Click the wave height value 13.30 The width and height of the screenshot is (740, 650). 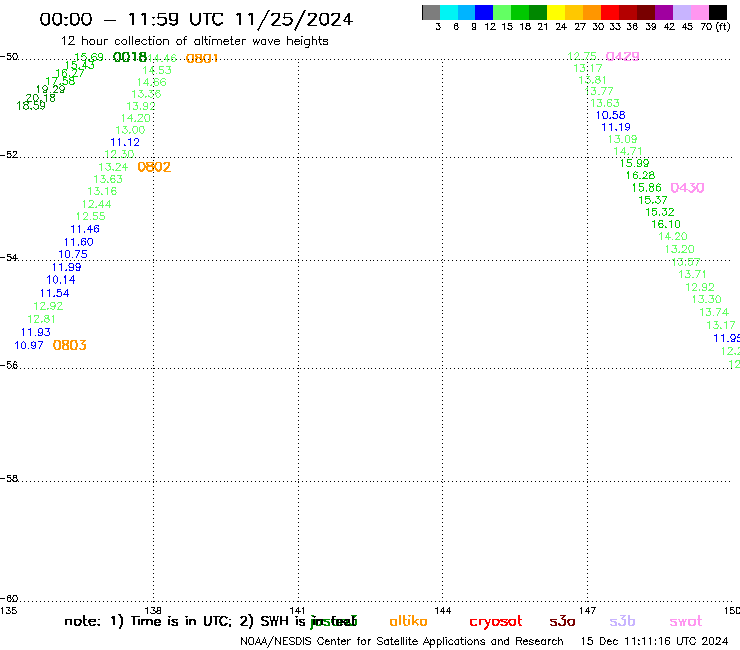coord(706,299)
